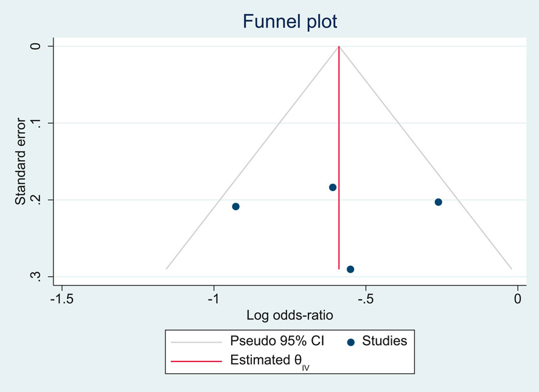Click the 'Log odds-ratio' x-axis title
The height and width of the screenshot is (392, 539).
[x=290, y=315]
